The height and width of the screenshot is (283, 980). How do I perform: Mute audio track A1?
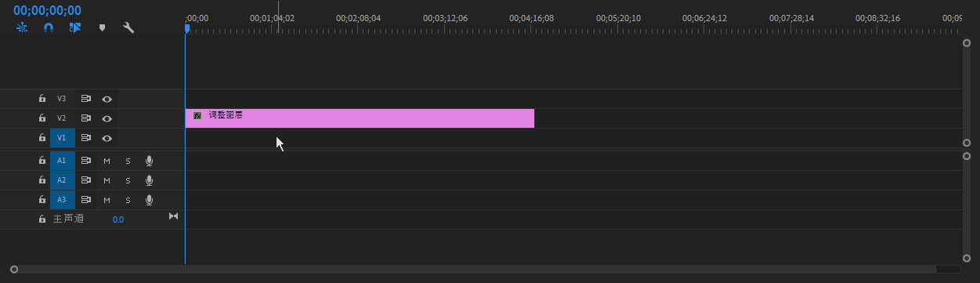click(x=107, y=161)
